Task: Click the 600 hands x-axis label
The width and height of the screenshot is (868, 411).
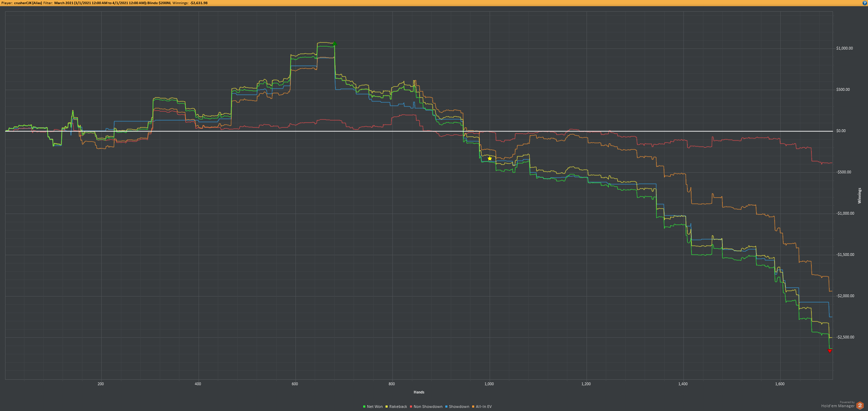Action: click(x=295, y=384)
